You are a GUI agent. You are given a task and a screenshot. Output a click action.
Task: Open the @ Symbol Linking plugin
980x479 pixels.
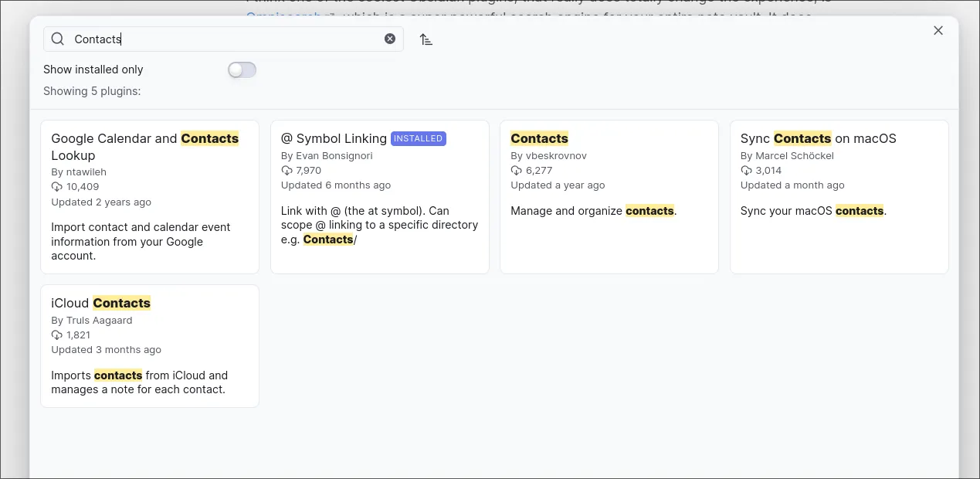[379, 196]
